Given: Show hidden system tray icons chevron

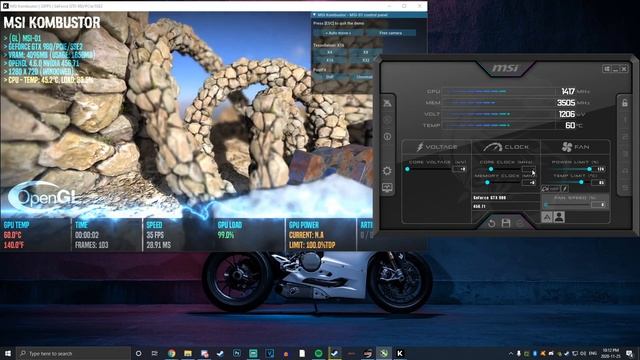Looking at the screenshot, I should pos(511,353).
